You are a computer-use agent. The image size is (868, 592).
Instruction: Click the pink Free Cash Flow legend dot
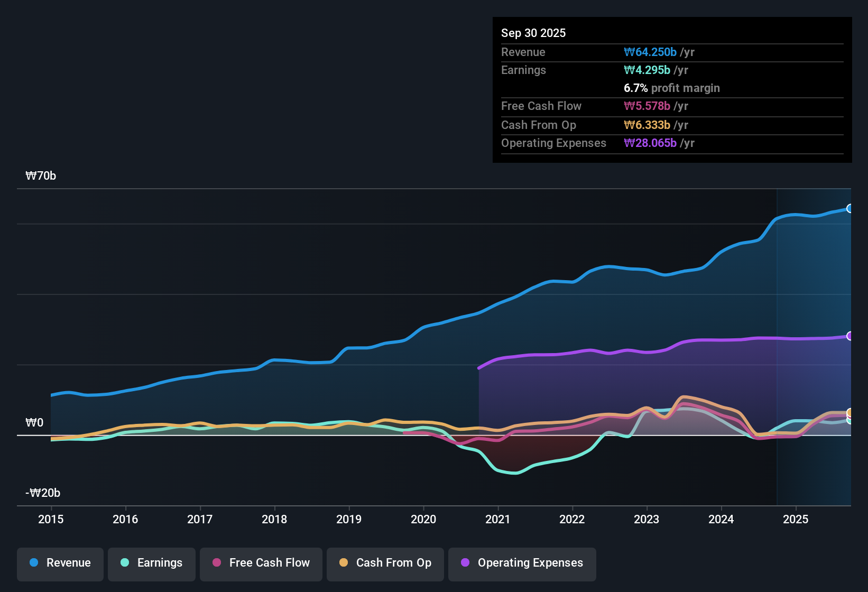tap(216, 563)
